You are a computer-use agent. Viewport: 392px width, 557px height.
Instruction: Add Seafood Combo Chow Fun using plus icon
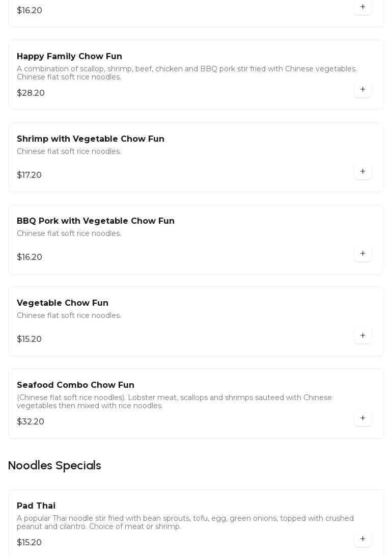click(x=362, y=418)
